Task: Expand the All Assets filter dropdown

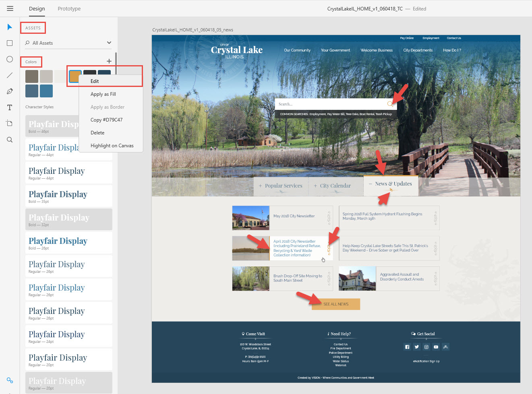Action: pos(109,43)
